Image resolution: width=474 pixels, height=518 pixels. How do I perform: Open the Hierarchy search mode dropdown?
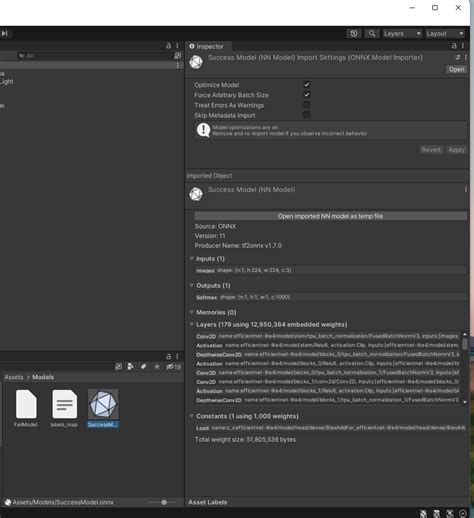[22, 56]
